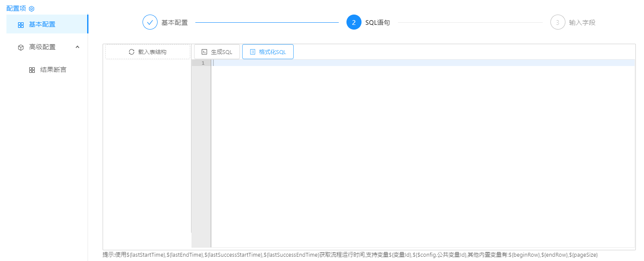Click the step 2 numbered circle
Image resolution: width=644 pixels, height=261 pixels.
[354, 23]
